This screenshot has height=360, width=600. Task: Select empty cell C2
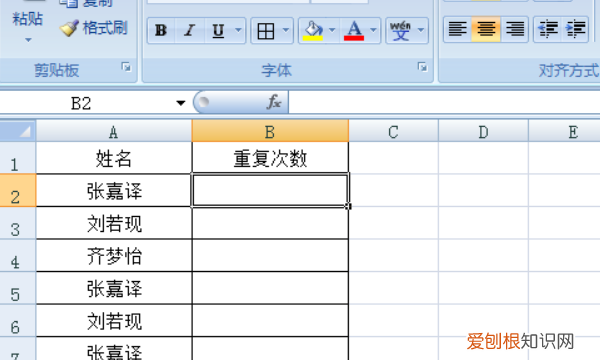[x=393, y=191]
